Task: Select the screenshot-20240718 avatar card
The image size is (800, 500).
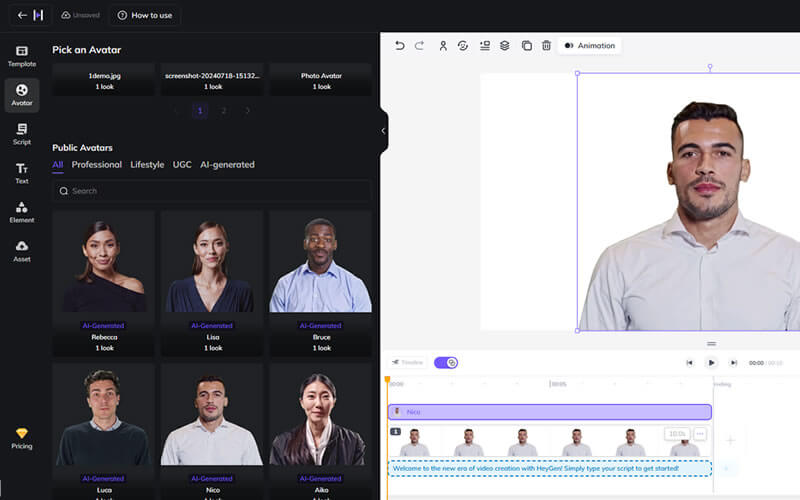Action: pyautogui.click(x=212, y=80)
